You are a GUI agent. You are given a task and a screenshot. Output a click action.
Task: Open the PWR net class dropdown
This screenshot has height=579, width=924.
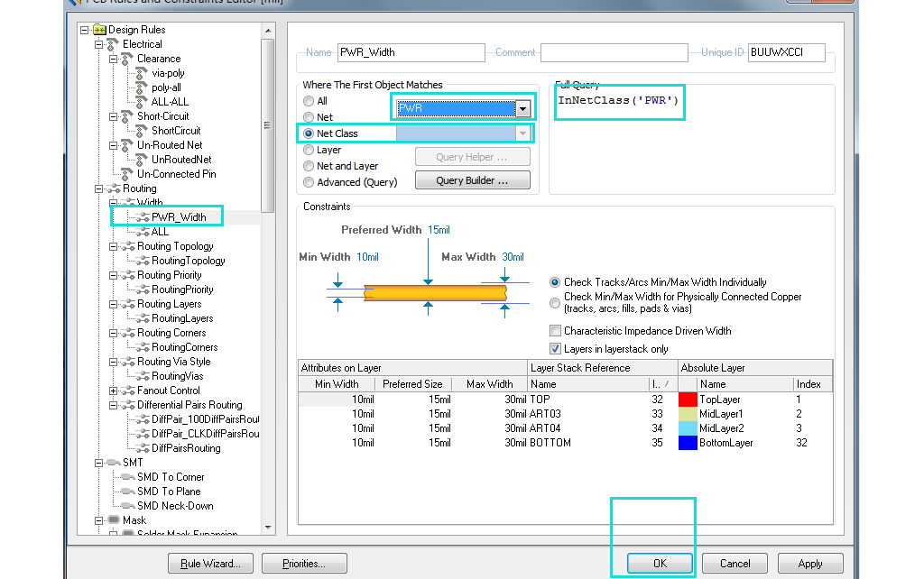point(522,108)
